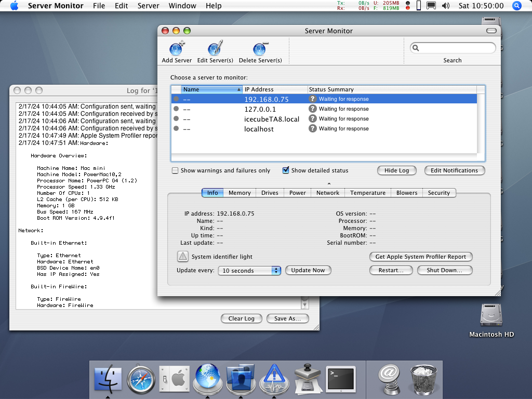Open Workgroup Manager icon in the Dock
The image size is (532, 399).
click(x=241, y=379)
